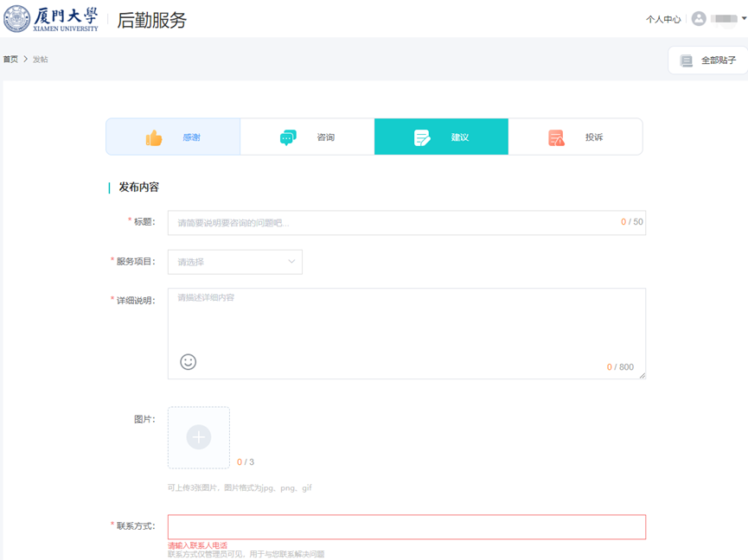The width and height of the screenshot is (748, 560).
Task: Click the 投诉 warning document icon
Action: (x=556, y=137)
